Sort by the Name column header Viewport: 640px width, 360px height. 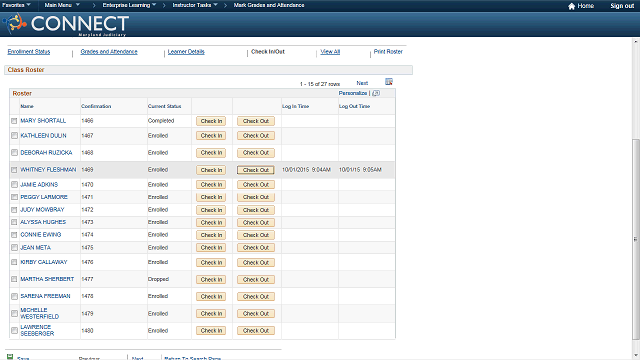(27, 106)
